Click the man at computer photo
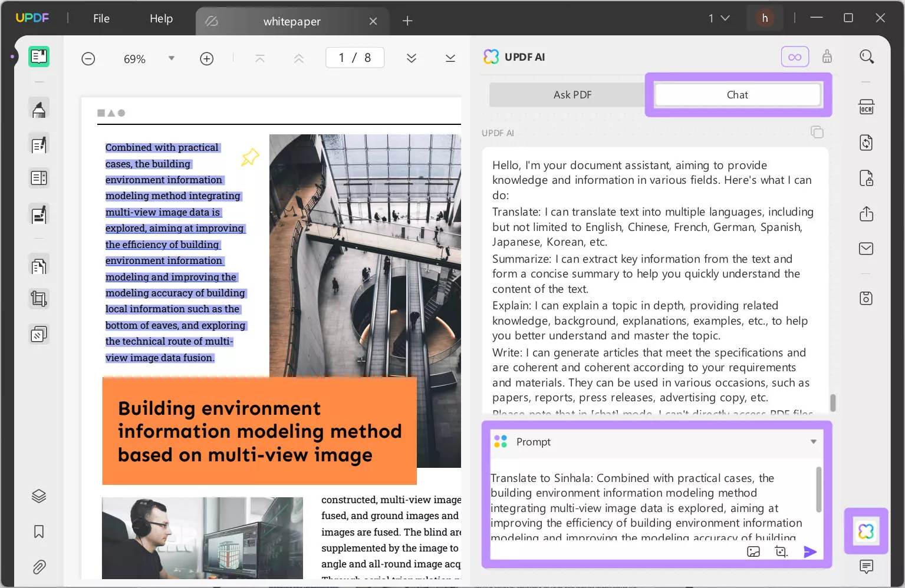 click(202, 538)
